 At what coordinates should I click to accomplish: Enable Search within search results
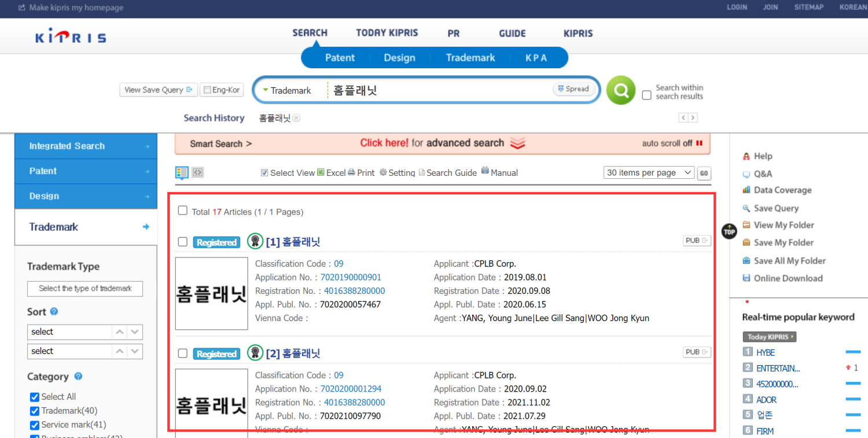(647, 95)
